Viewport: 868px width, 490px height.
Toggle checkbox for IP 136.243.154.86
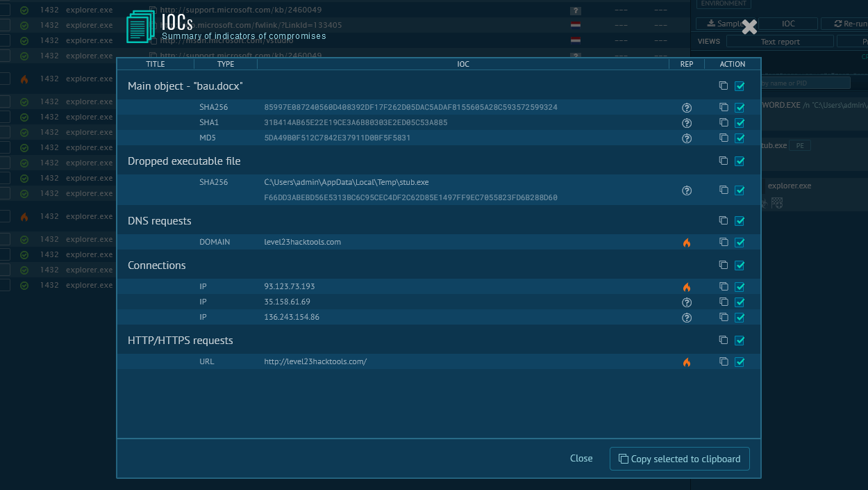tap(740, 318)
